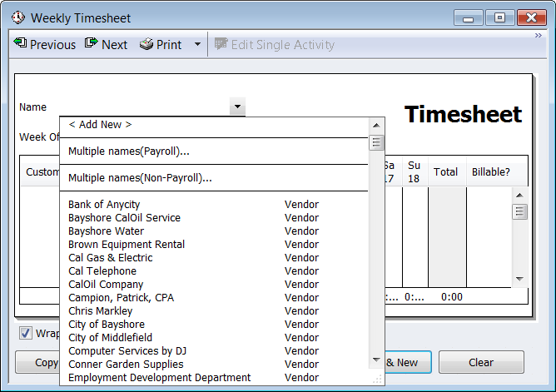Expand the Print options dropdown arrow
556x392 pixels.
pos(197,44)
